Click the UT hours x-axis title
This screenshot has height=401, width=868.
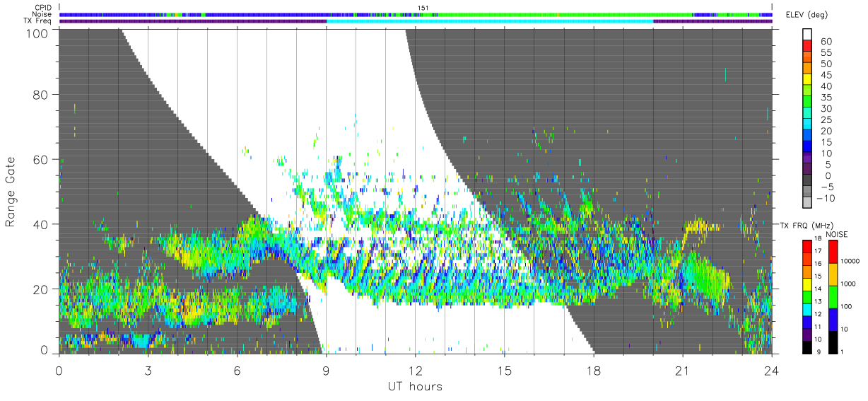click(414, 387)
